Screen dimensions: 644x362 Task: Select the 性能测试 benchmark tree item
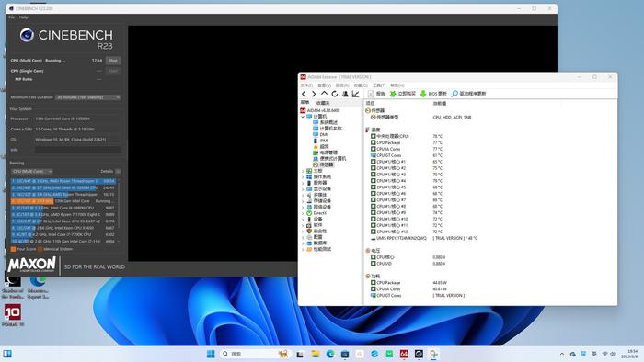pyautogui.click(x=318, y=249)
